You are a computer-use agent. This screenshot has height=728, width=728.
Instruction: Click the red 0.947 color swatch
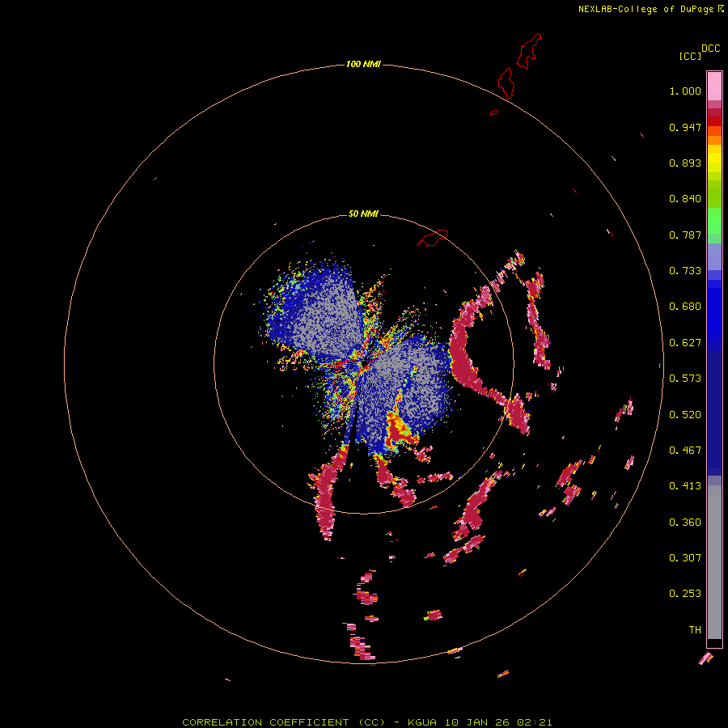pos(714,121)
